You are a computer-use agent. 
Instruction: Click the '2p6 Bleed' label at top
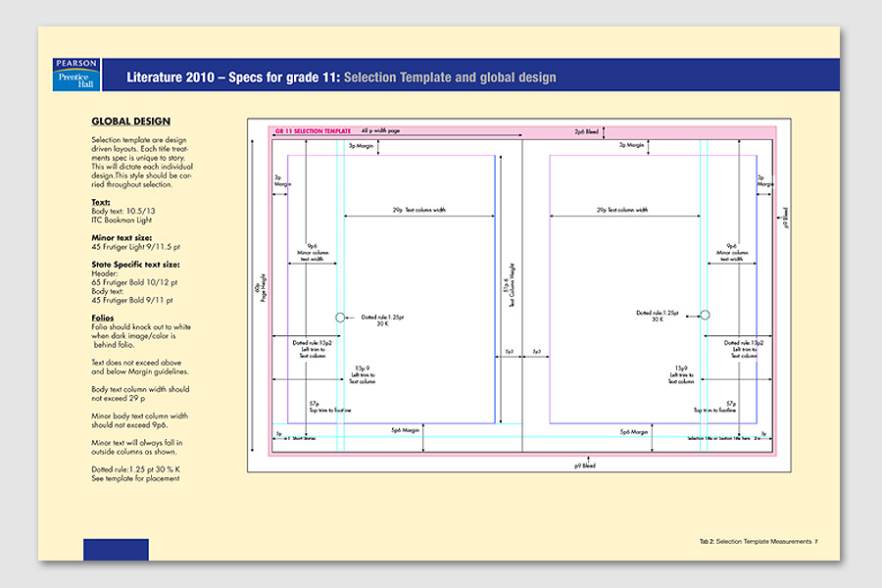point(587,130)
